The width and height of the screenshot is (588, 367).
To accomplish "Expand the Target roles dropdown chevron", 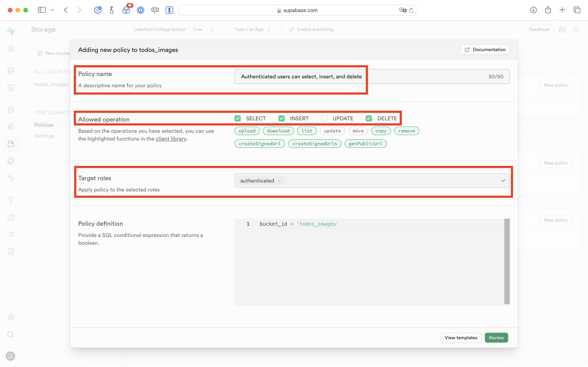I will coord(503,181).
